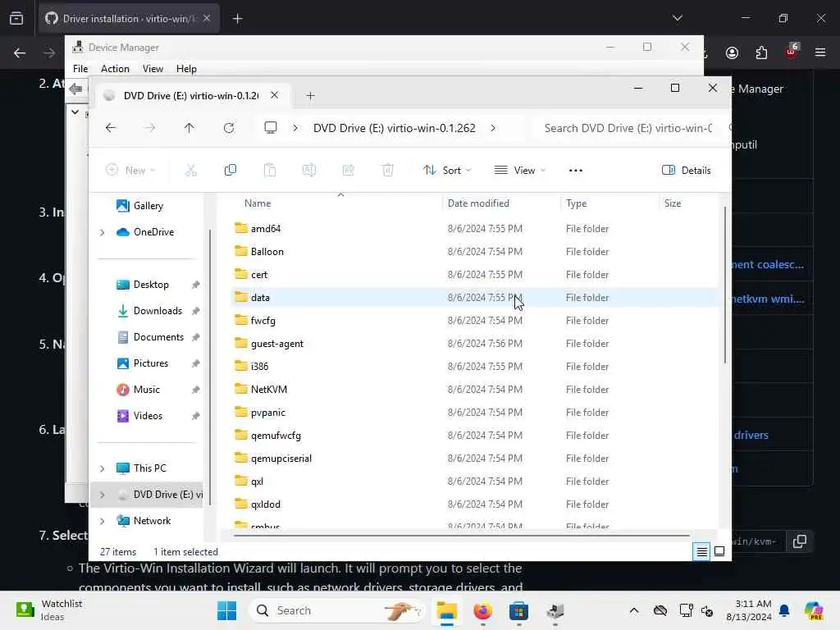Go up one folder level
This screenshot has height=630, width=840.
point(189,128)
